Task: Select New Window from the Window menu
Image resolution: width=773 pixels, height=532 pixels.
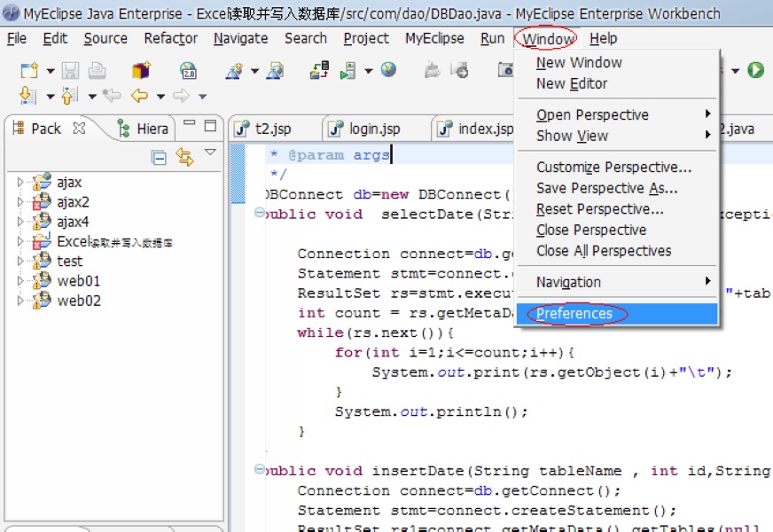Action: click(x=577, y=62)
